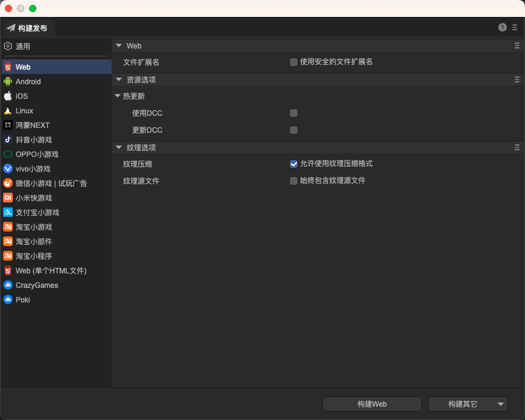Click the iOS Apple logo icon

[8, 96]
